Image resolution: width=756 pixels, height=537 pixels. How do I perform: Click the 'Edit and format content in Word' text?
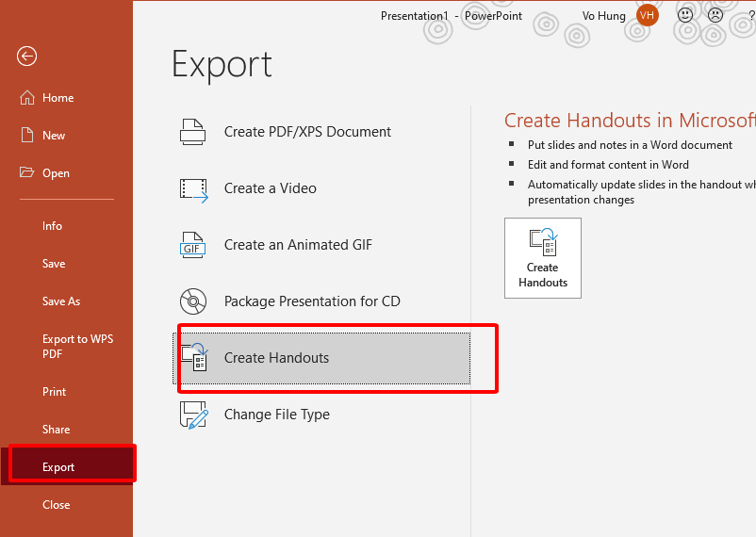click(x=608, y=165)
